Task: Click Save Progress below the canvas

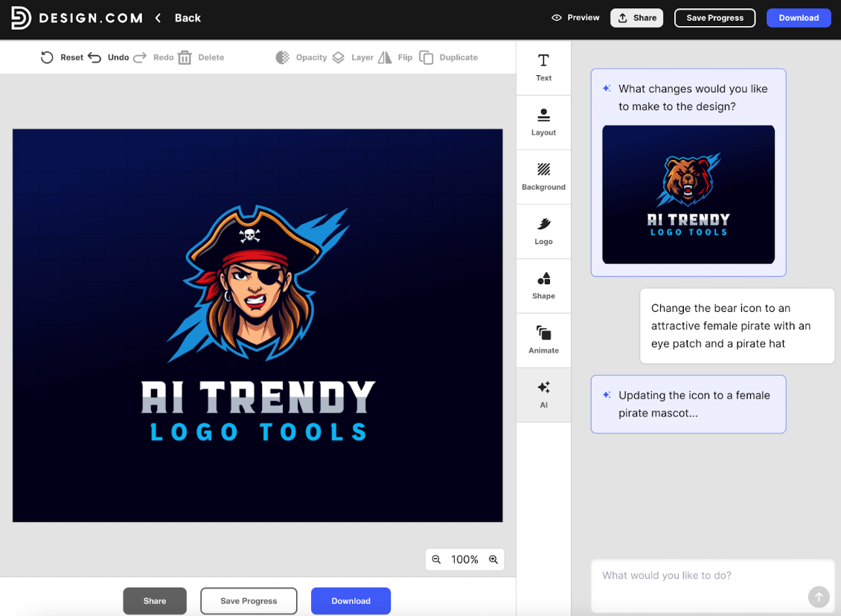Action: [x=249, y=601]
